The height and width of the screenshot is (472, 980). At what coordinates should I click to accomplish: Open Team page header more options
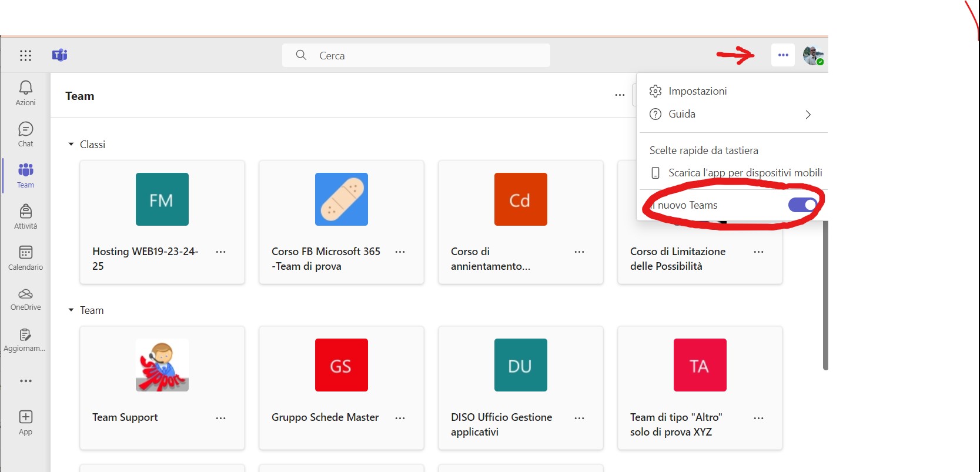(620, 95)
